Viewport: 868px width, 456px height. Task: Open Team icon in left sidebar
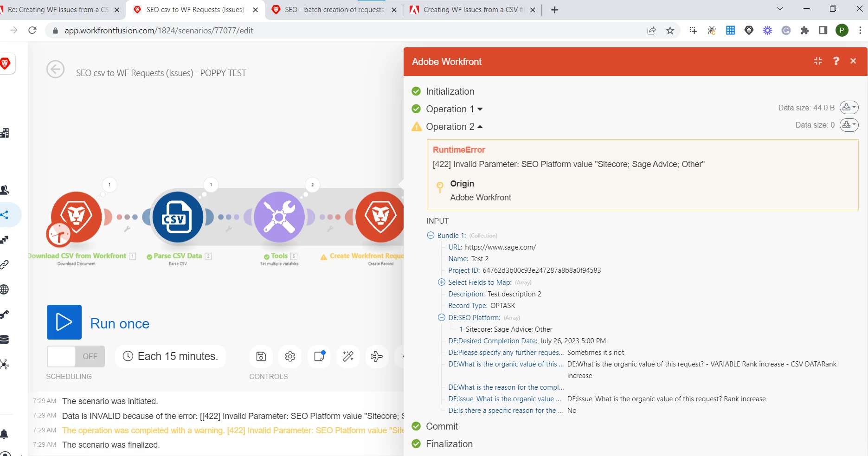(x=5, y=190)
